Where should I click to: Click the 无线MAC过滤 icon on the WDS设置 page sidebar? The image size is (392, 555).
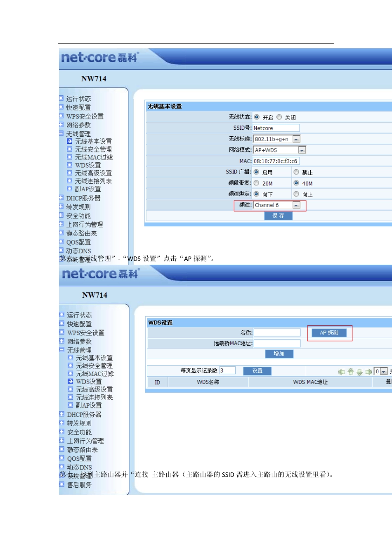[x=70, y=373]
